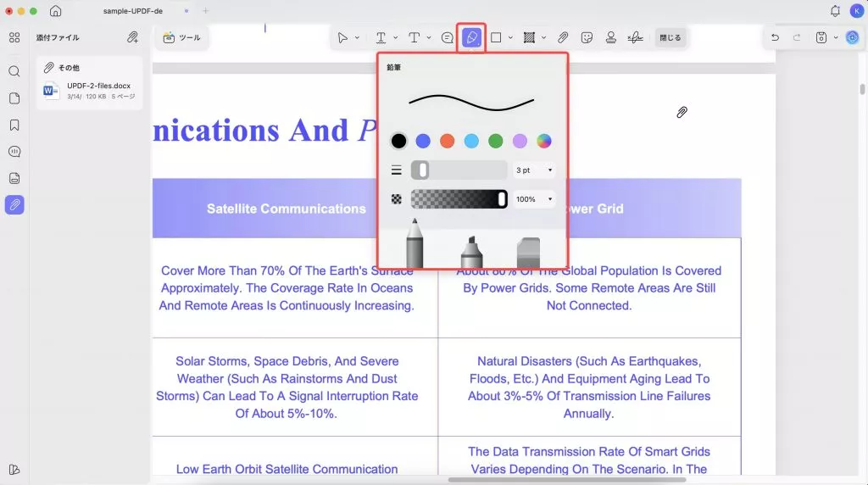Open the 100% opacity dropdown

[x=534, y=199]
